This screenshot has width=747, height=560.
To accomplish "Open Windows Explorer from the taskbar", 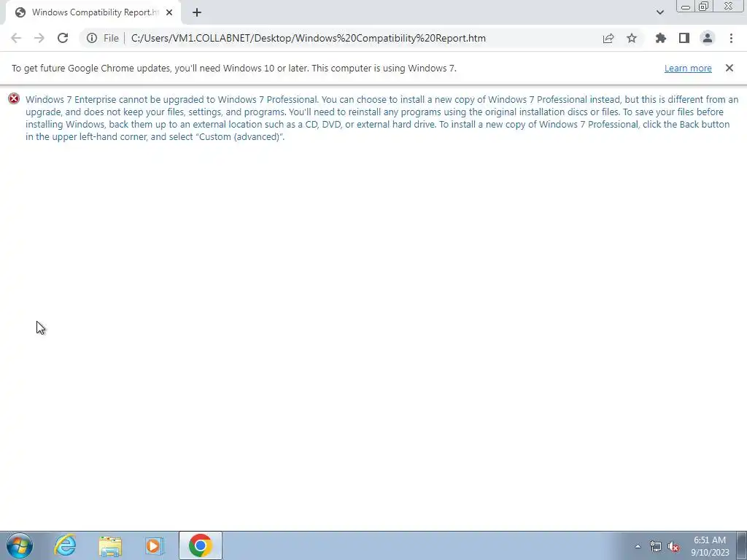I will click(110, 545).
